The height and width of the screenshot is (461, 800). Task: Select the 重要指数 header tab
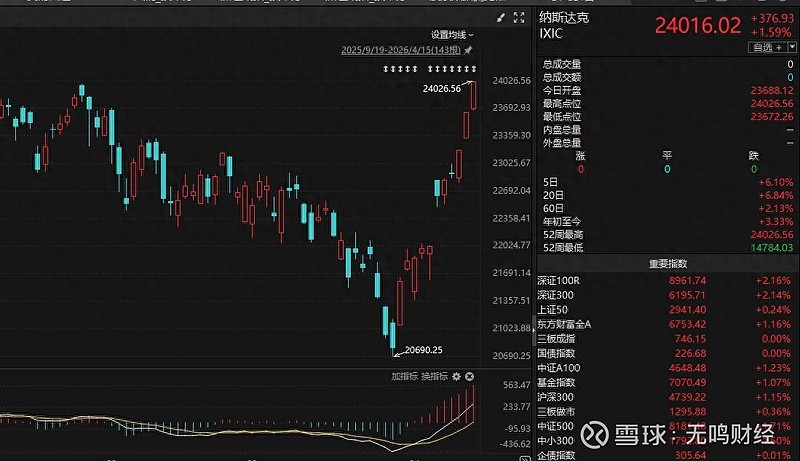coord(668,264)
